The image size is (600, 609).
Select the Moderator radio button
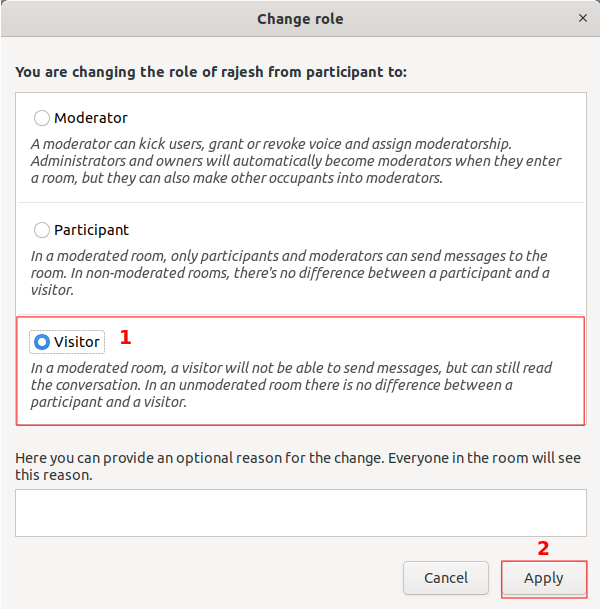tap(42, 118)
